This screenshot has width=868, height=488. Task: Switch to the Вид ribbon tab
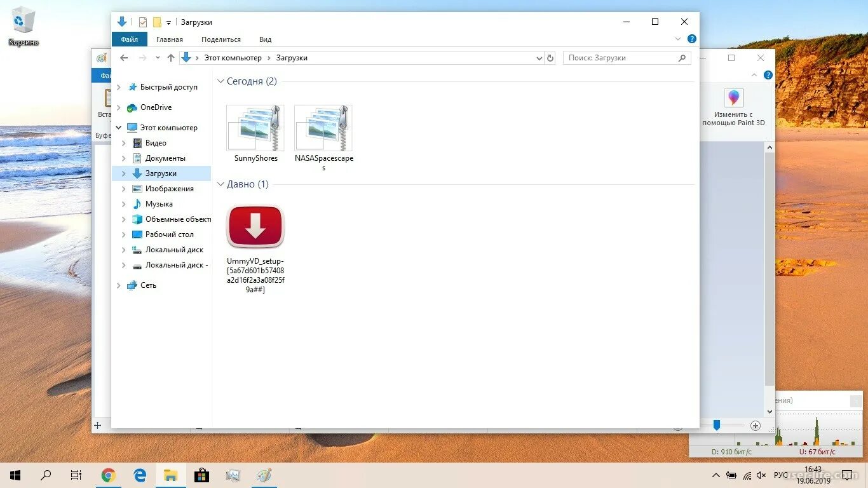[x=265, y=39]
